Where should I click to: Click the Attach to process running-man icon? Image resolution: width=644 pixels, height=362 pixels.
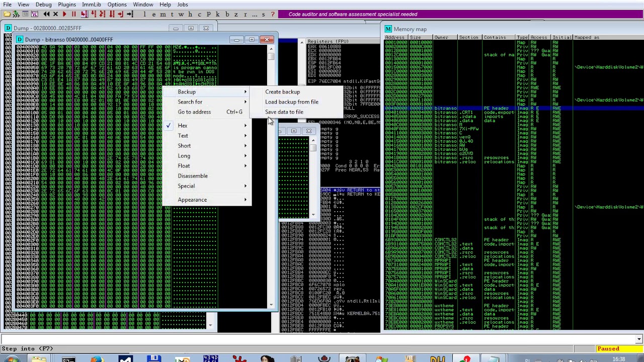tap(16, 14)
